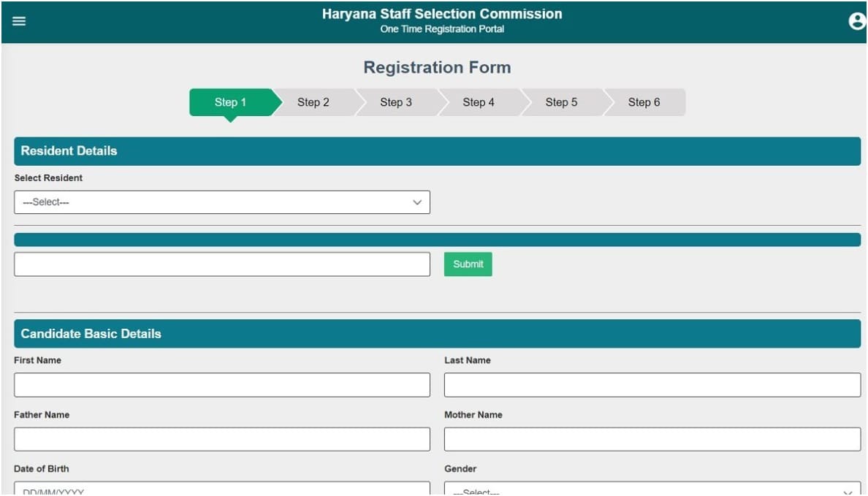Open the user account profile icon
The image size is (868, 496).
pos(857,21)
